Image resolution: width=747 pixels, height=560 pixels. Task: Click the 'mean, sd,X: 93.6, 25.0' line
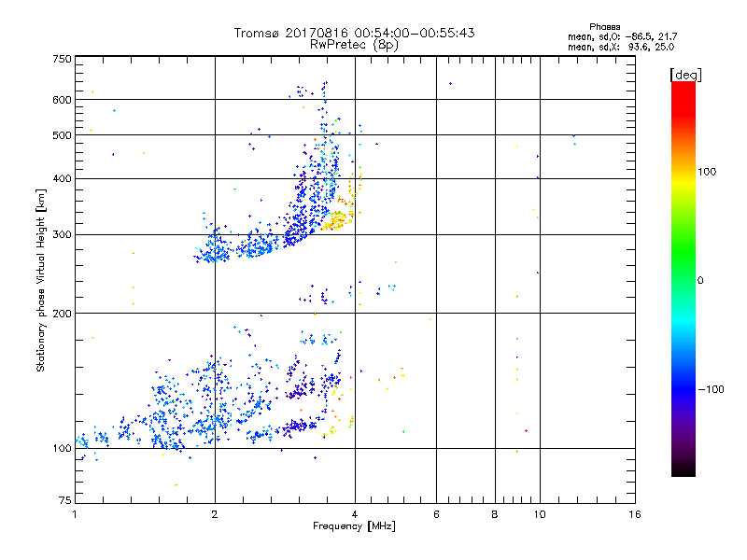tap(621, 47)
